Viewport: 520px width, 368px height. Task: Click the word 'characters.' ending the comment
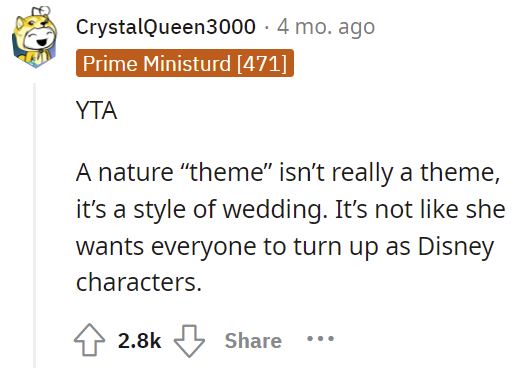coord(139,283)
